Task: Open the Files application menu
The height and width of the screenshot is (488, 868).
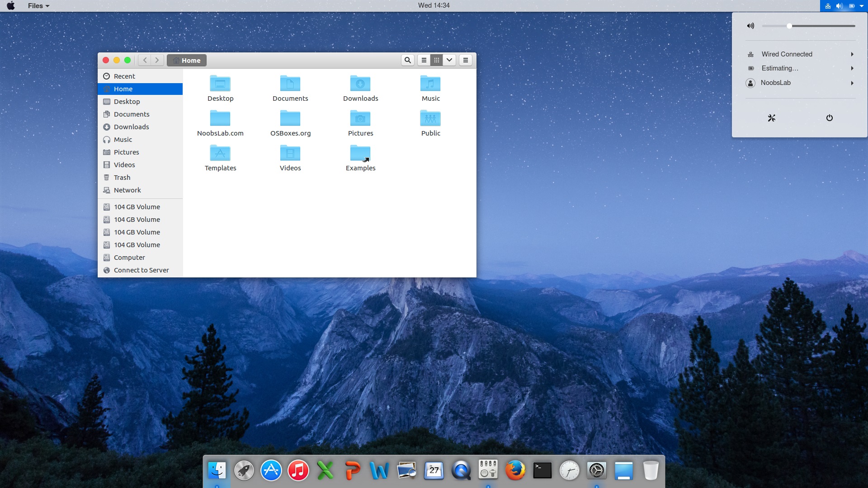Action: click(38, 6)
